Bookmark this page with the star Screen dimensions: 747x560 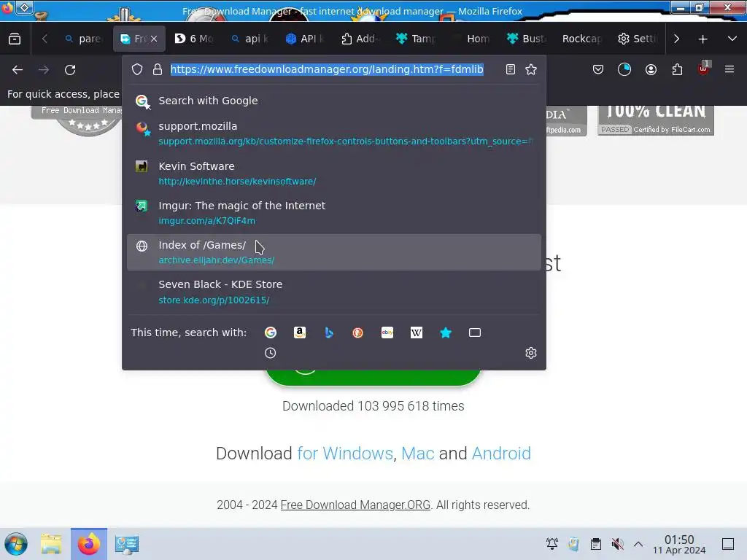click(531, 69)
